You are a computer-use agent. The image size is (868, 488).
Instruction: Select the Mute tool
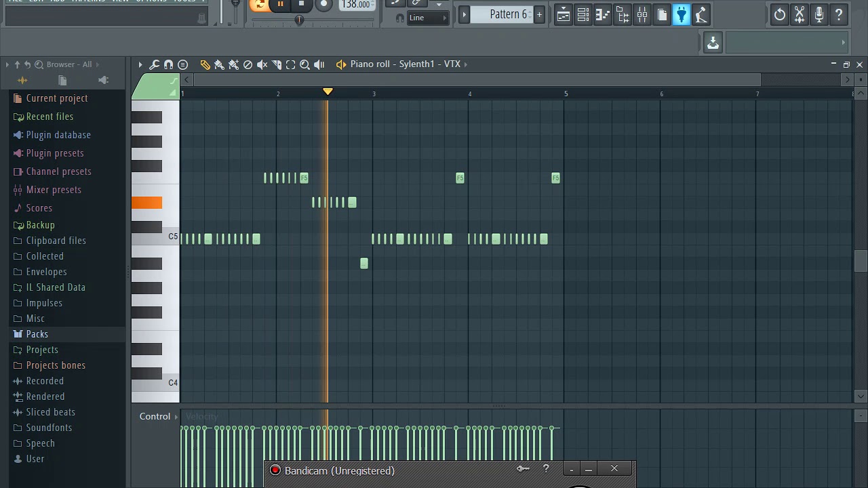pos(262,64)
